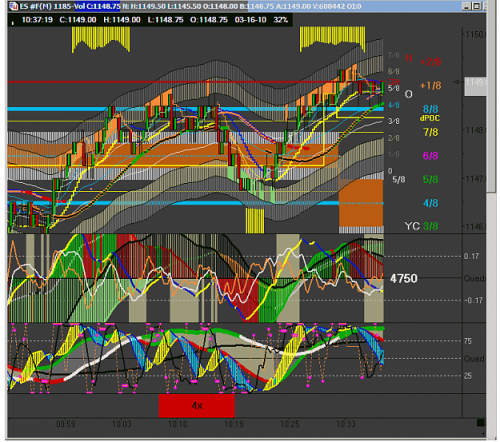Click the magenta 6/8 level label
This screenshot has width=500, height=442.
[x=430, y=156]
